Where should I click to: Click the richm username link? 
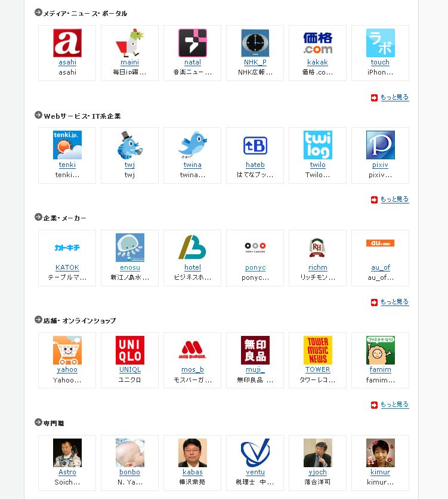coord(317,267)
